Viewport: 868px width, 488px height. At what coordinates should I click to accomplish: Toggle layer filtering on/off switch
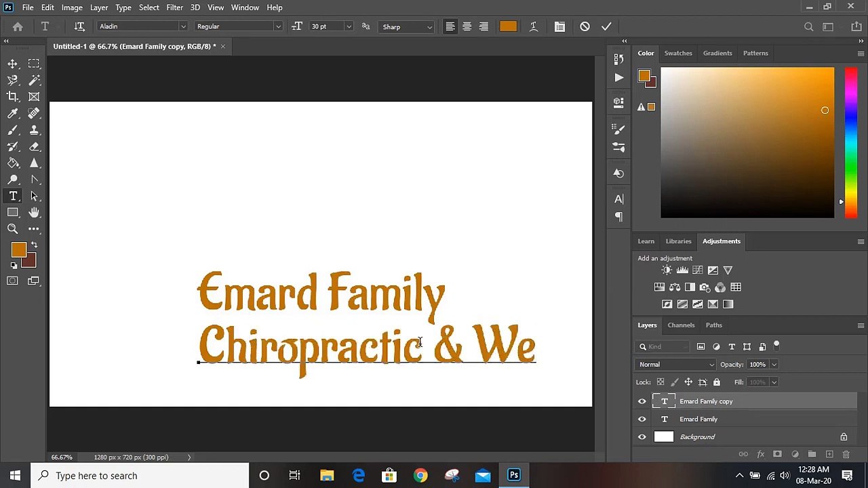776,346
